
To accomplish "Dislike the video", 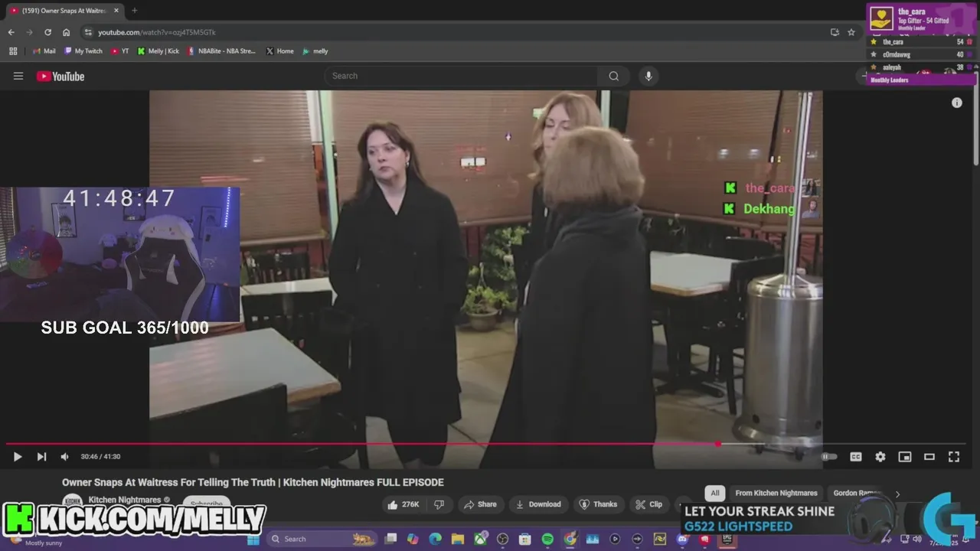I will tap(439, 504).
